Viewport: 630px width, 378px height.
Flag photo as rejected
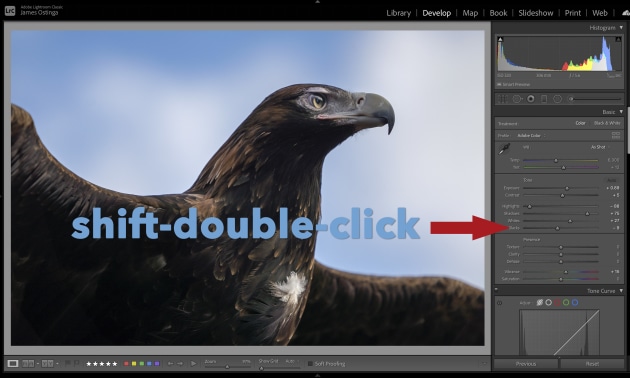coord(76,364)
